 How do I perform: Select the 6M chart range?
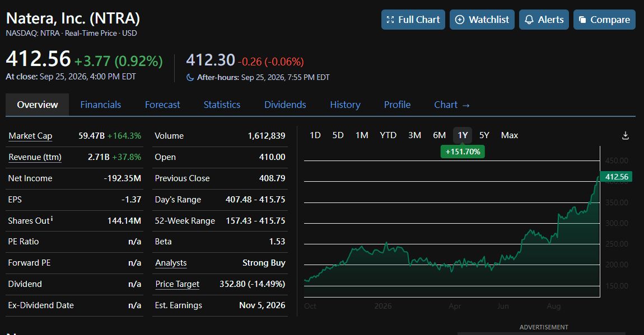[x=439, y=135]
